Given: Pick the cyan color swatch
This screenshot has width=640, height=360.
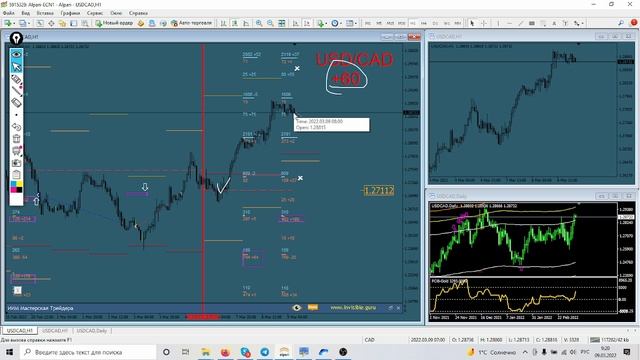Looking at the screenshot, I should (x=13, y=185).
